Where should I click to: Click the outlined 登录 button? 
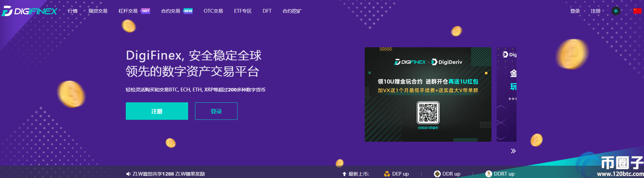[x=216, y=111]
